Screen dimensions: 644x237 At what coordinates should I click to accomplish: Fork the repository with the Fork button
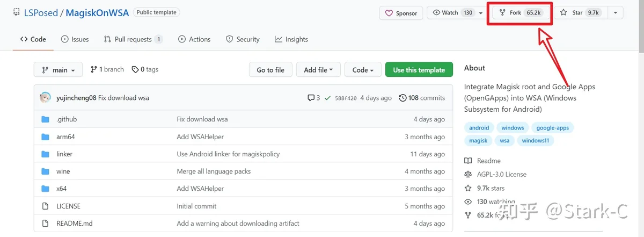520,12
